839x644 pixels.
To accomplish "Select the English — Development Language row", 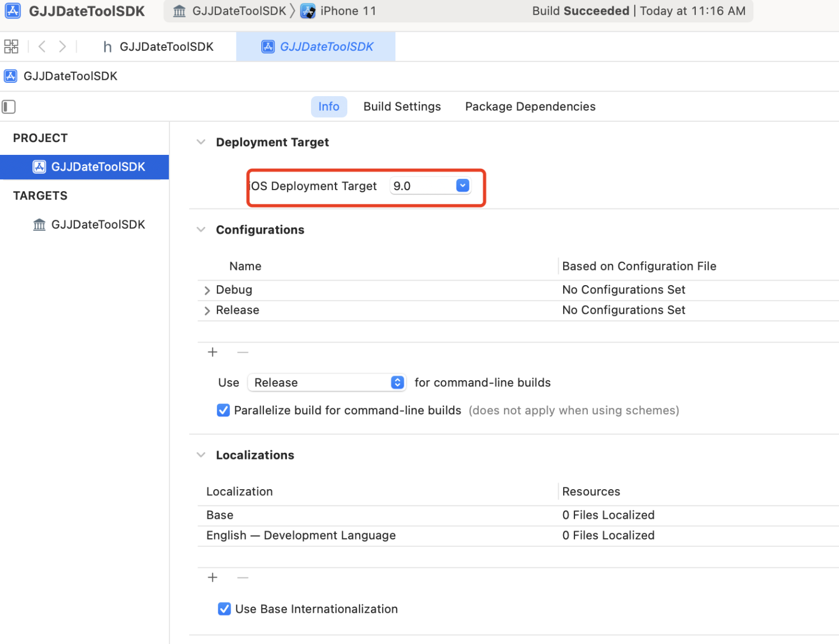I will (518, 536).
